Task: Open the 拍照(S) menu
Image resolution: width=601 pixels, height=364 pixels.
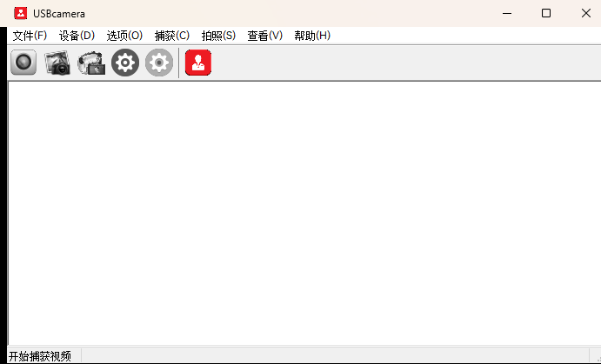Action: pyautogui.click(x=218, y=36)
